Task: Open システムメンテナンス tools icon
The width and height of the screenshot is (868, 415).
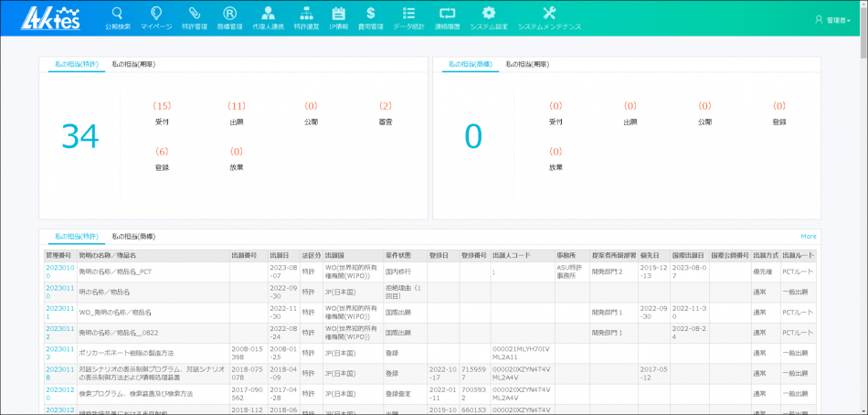Action: (x=549, y=14)
